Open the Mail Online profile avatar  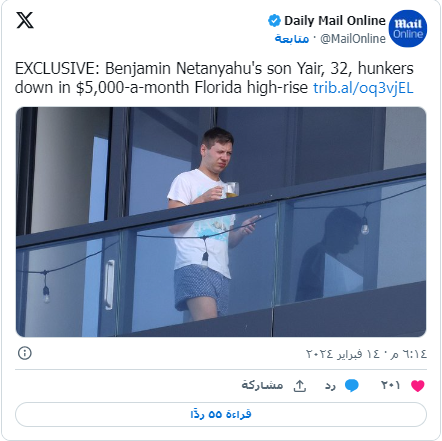pos(408,29)
